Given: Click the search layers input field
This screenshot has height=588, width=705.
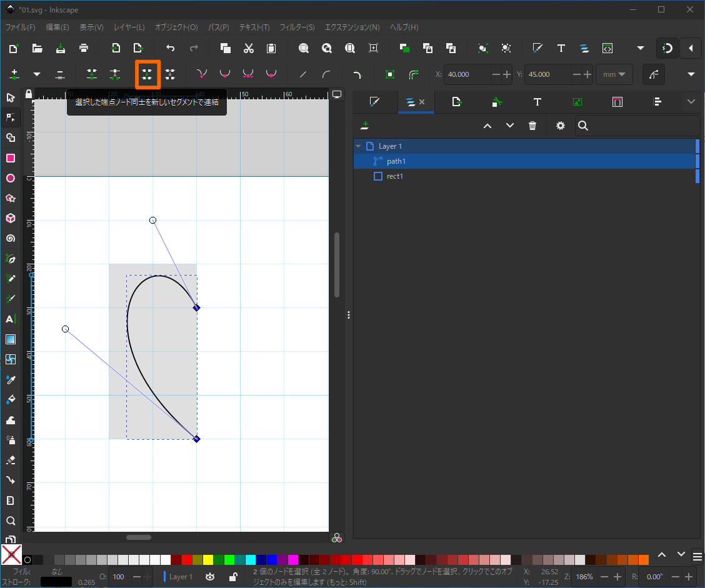Looking at the screenshot, I should pos(637,126).
